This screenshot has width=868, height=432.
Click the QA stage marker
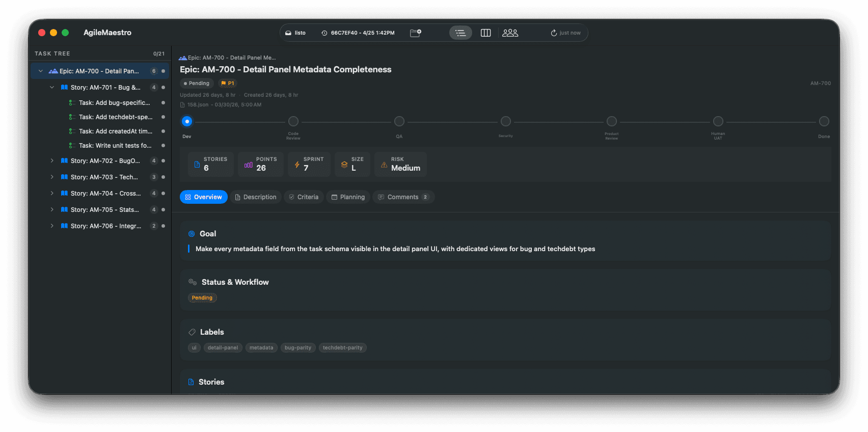[x=399, y=121]
